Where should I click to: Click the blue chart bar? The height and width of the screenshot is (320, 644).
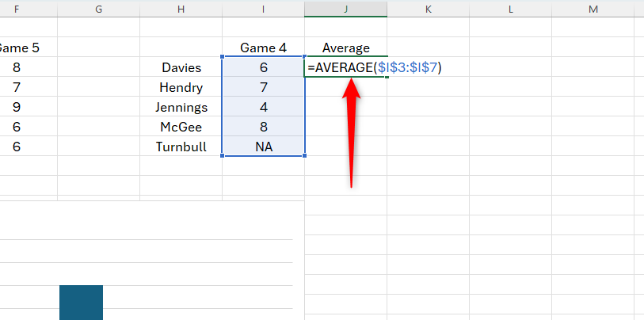[x=81, y=302]
